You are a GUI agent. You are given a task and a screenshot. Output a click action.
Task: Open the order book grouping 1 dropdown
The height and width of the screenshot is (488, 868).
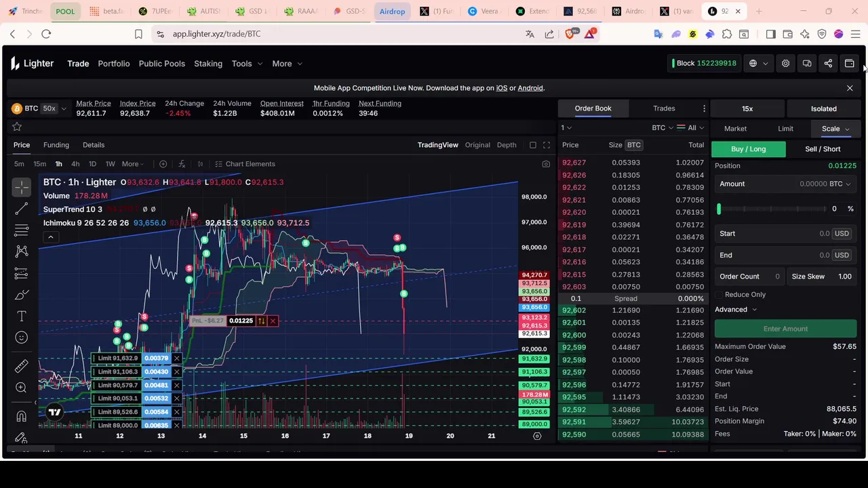(x=566, y=127)
